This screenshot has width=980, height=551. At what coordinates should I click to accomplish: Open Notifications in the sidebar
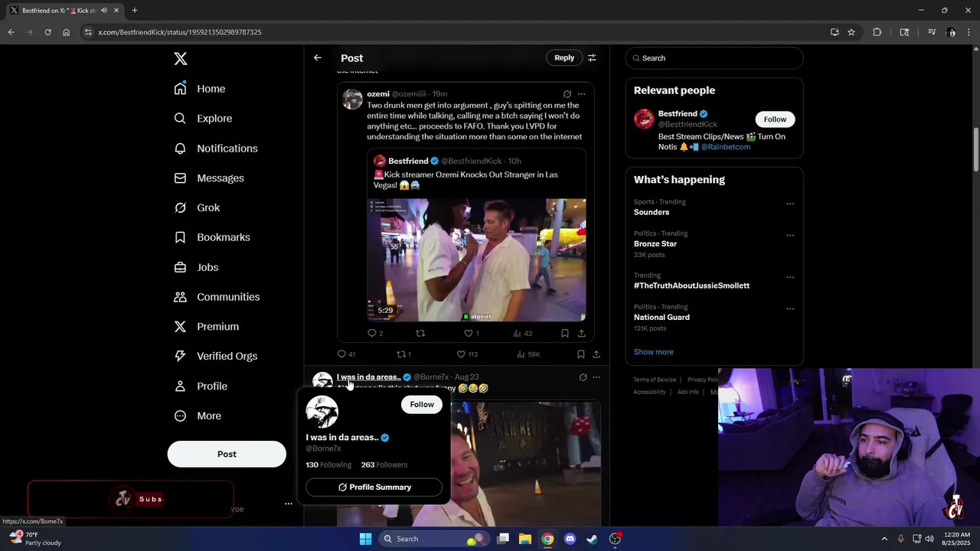tap(216, 148)
